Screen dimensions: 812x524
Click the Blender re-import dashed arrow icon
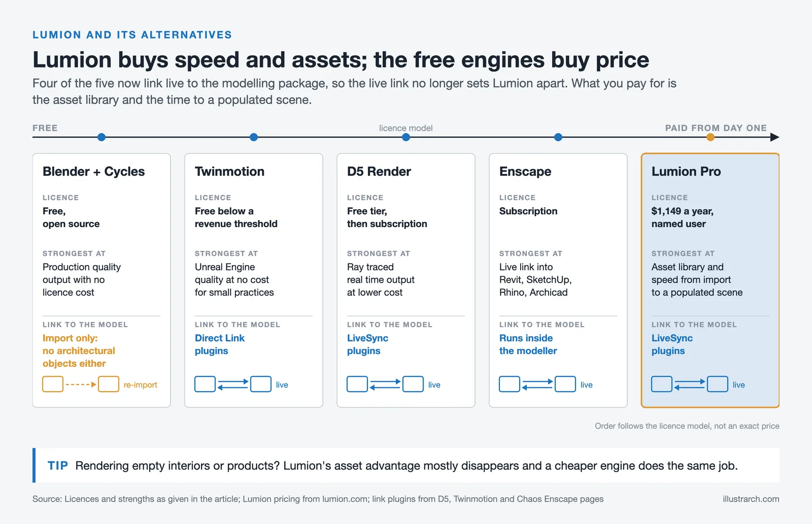(81, 384)
